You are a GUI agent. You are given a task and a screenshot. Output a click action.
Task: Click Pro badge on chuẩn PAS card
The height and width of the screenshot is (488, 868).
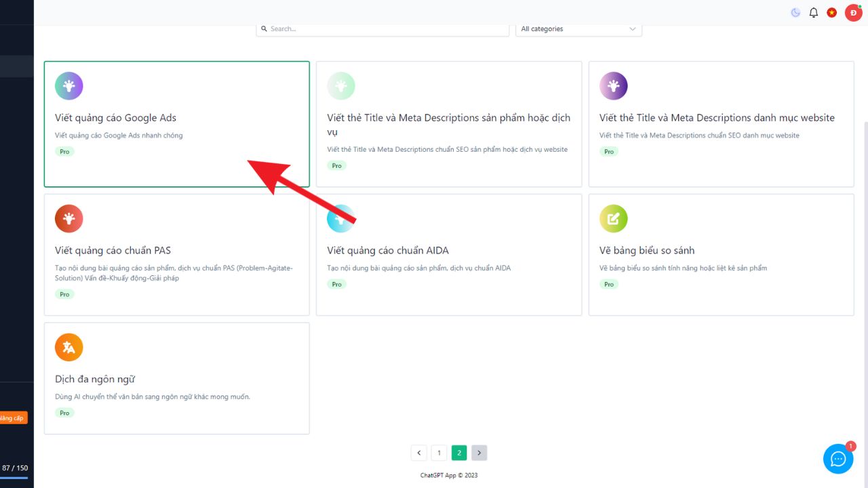tap(64, 295)
